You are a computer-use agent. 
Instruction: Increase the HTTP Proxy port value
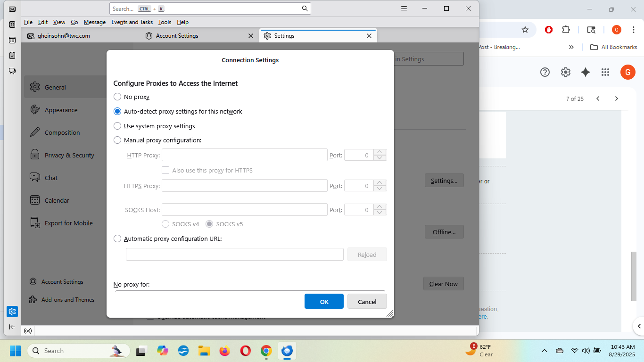(x=380, y=152)
